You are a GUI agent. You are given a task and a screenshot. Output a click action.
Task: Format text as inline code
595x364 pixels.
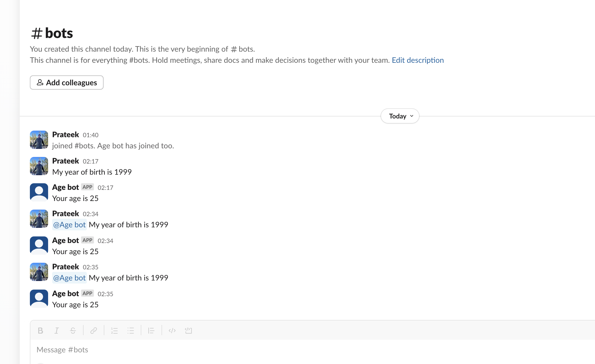(x=172, y=331)
